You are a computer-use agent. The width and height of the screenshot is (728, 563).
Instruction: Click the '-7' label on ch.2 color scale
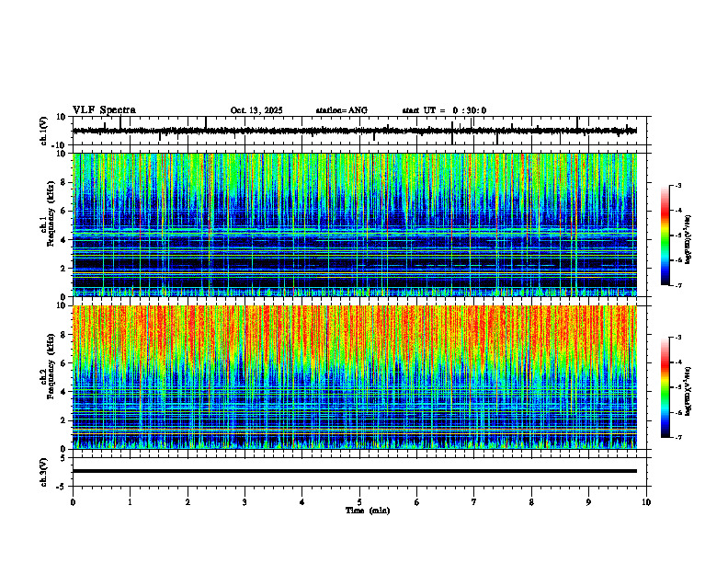coord(678,438)
